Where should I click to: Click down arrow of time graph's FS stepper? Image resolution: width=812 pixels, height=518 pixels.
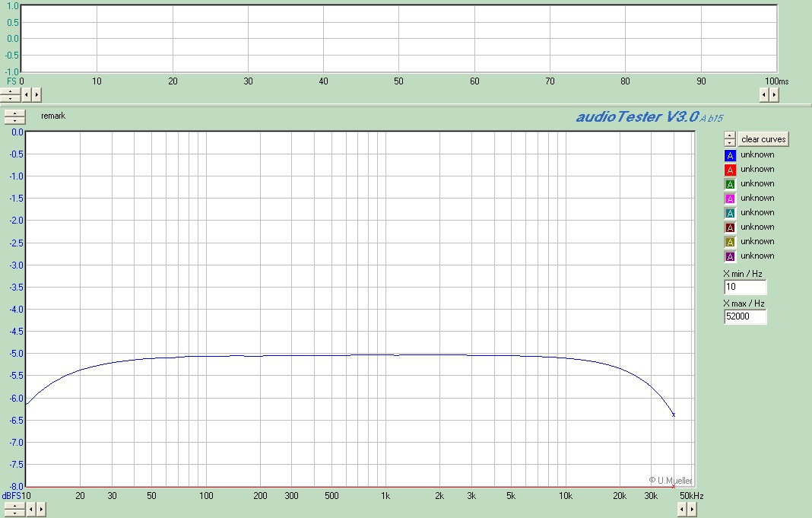(11, 98)
